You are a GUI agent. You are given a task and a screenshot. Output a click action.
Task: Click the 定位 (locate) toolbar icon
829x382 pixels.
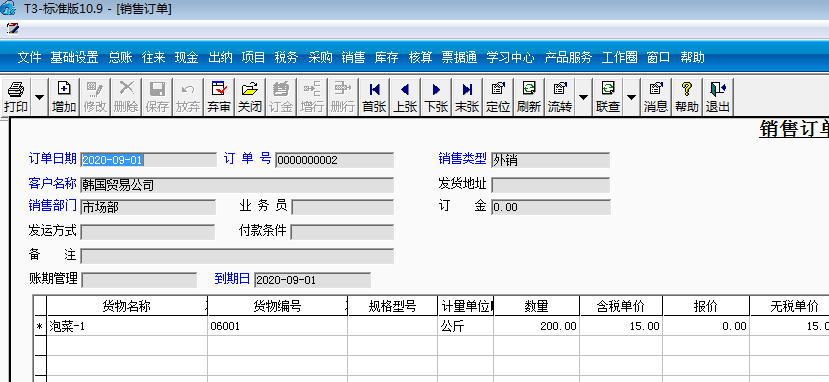click(x=498, y=97)
